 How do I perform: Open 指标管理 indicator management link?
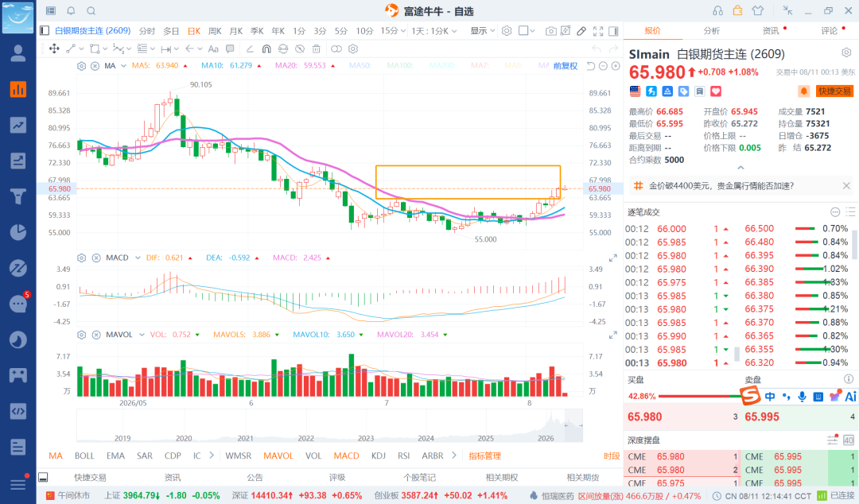pos(484,456)
